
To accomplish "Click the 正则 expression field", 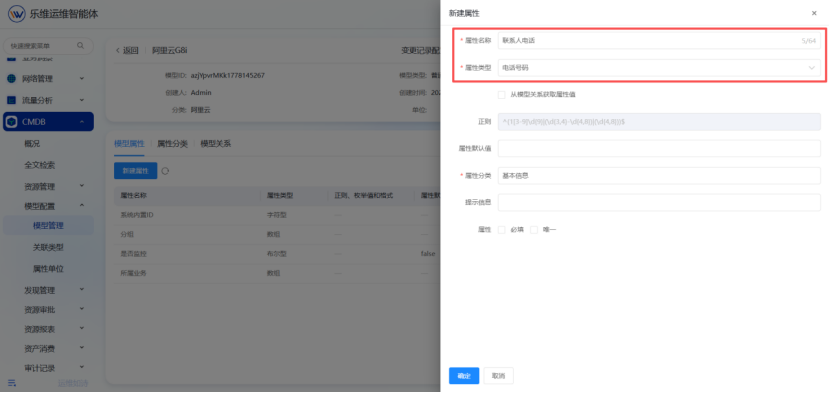I will click(x=659, y=122).
